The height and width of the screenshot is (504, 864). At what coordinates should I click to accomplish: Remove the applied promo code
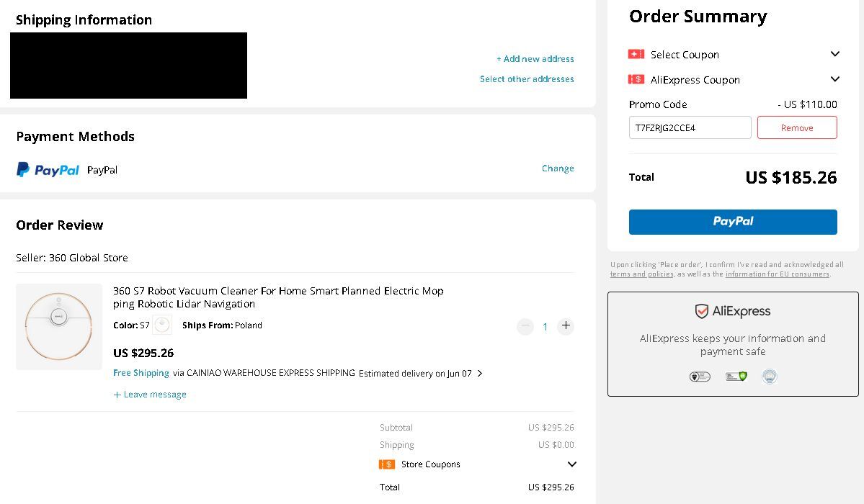coord(797,127)
